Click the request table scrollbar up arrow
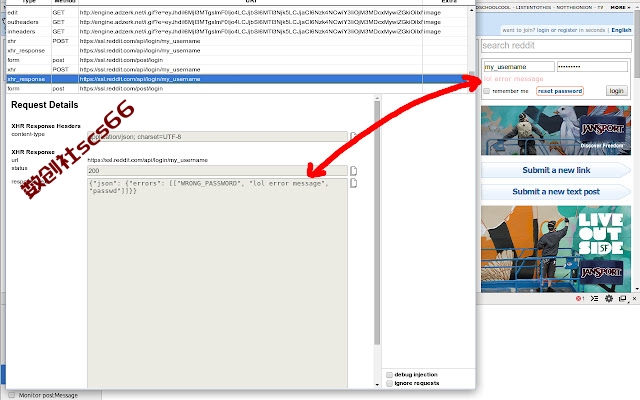Screen dimensions: 640x400 472,10
